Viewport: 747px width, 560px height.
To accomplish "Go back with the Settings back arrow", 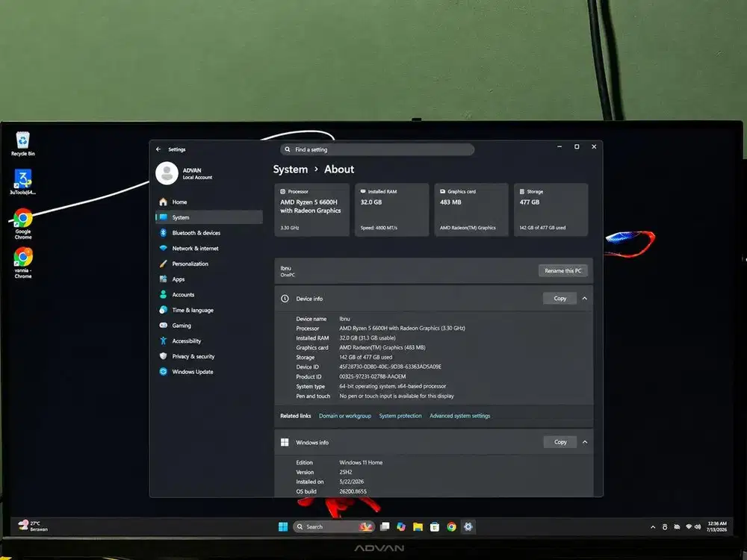I will coord(158,149).
